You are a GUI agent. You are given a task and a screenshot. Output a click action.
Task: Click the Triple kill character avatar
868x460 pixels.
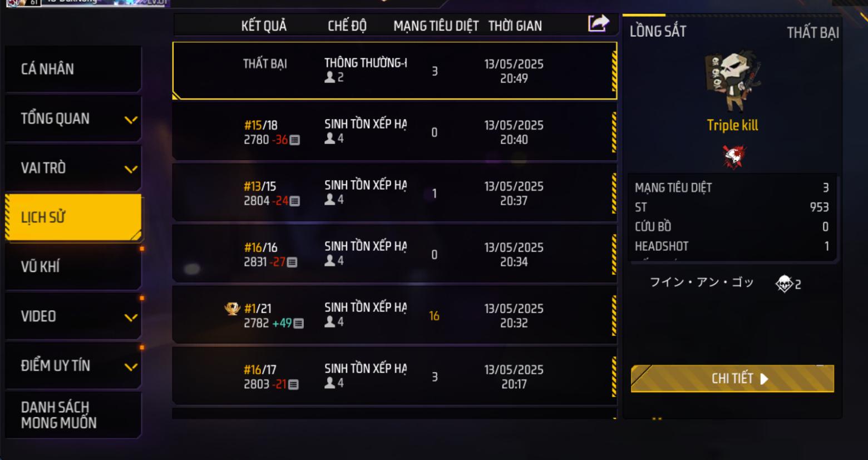[x=732, y=82]
